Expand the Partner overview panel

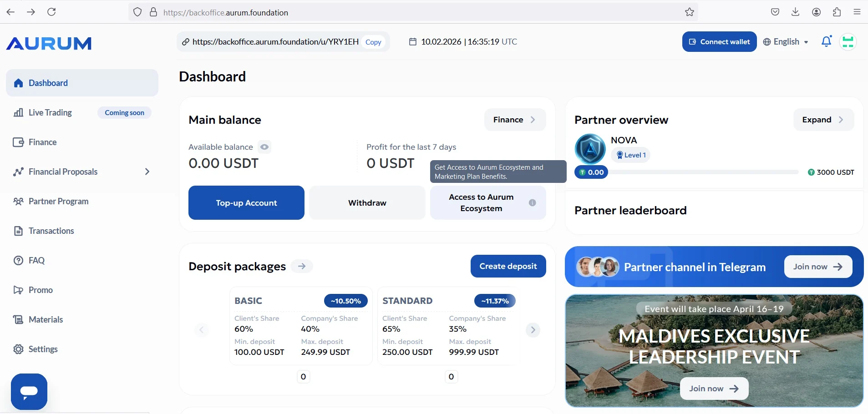[823, 120]
